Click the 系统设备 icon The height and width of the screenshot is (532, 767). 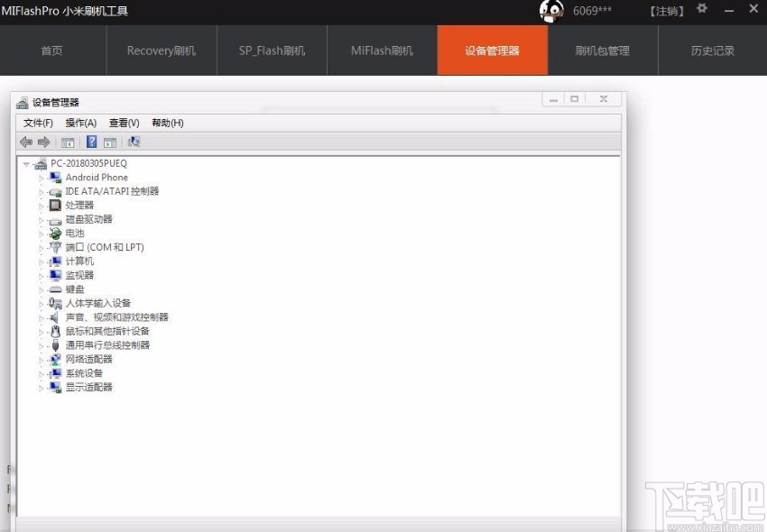[55, 373]
